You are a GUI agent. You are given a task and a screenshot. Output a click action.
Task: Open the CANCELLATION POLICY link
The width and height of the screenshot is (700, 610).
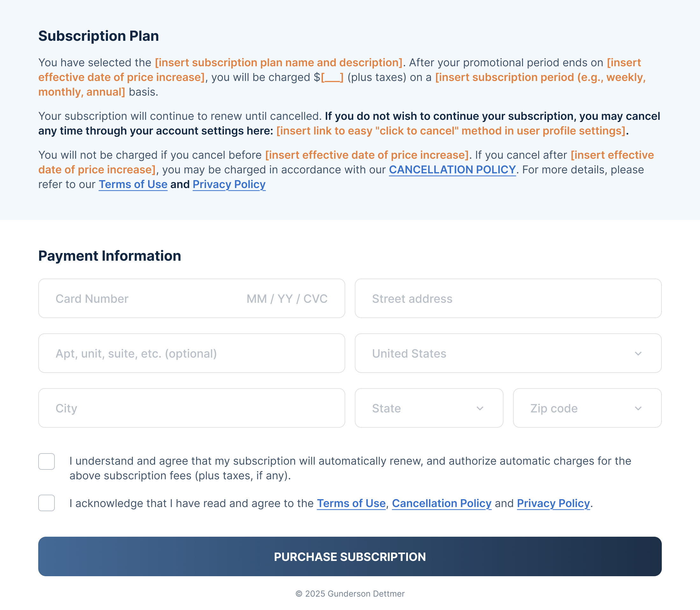point(452,170)
